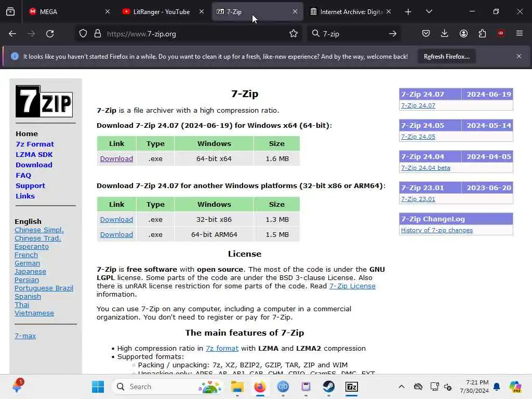Reload the current page
The width and height of the screenshot is (532, 399).
coord(50,34)
